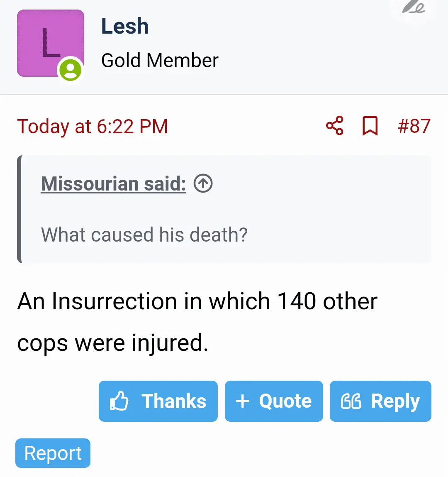Viewport: 448px width, 477px height.
Task: Click the green online status badge
Action: pyautogui.click(x=71, y=69)
